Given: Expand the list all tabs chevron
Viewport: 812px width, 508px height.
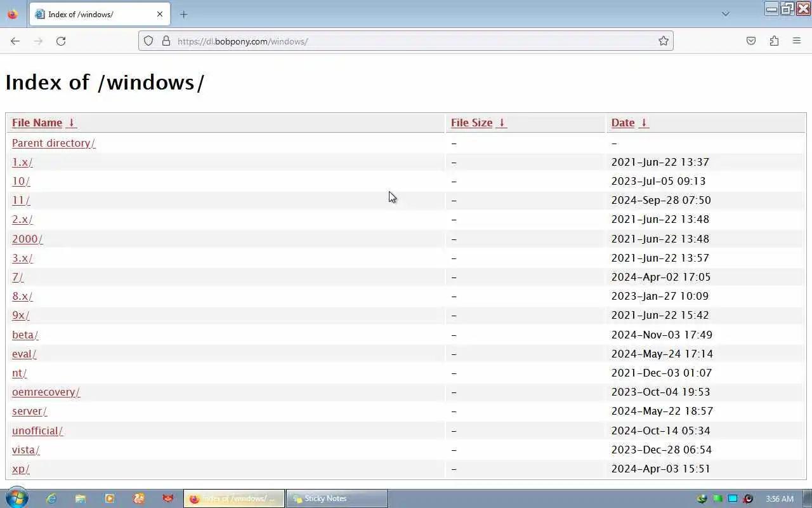Looking at the screenshot, I should click(x=726, y=14).
